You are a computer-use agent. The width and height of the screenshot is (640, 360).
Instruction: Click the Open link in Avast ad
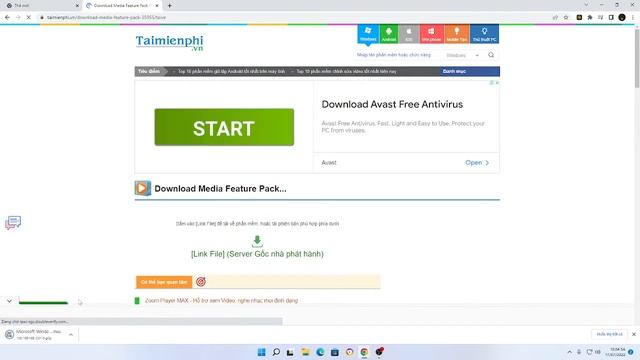click(477, 162)
